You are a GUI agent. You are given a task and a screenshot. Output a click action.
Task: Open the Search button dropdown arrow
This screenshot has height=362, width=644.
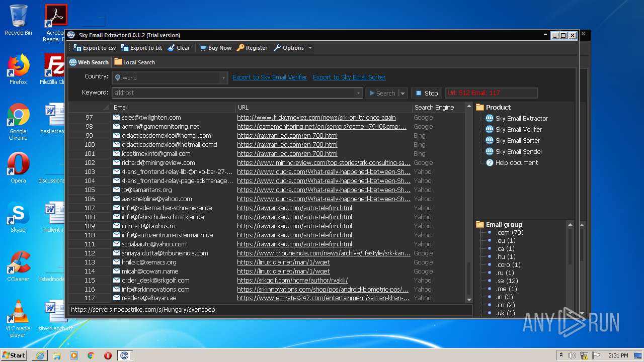pyautogui.click(x=403, y=93)
